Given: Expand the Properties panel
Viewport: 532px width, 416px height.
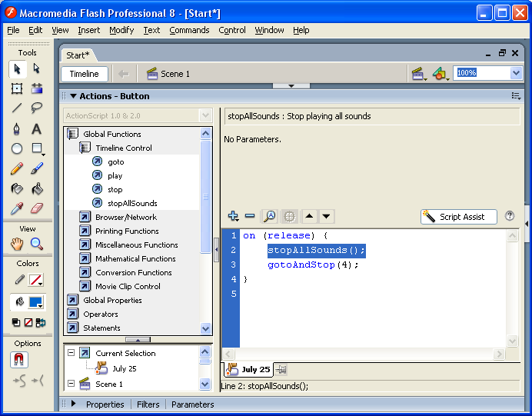Looking at the screenshot, I should point(74,404).
